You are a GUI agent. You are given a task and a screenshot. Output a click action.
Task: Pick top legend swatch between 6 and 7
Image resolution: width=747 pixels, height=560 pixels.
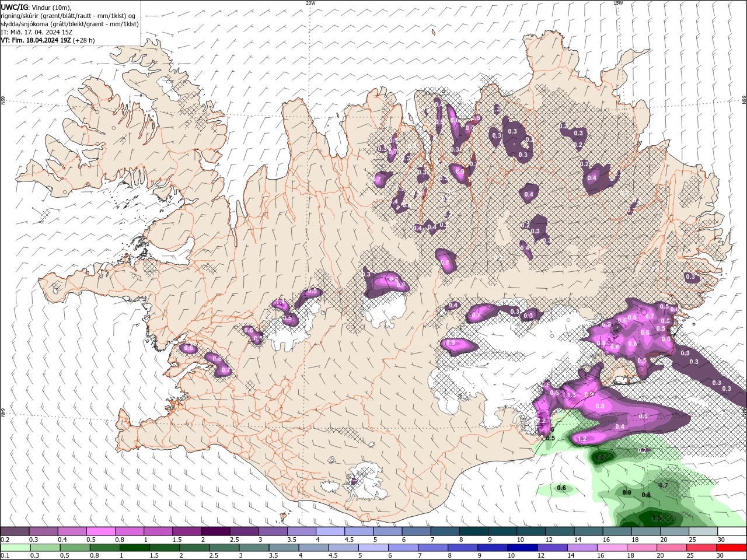tap(416, 531)
